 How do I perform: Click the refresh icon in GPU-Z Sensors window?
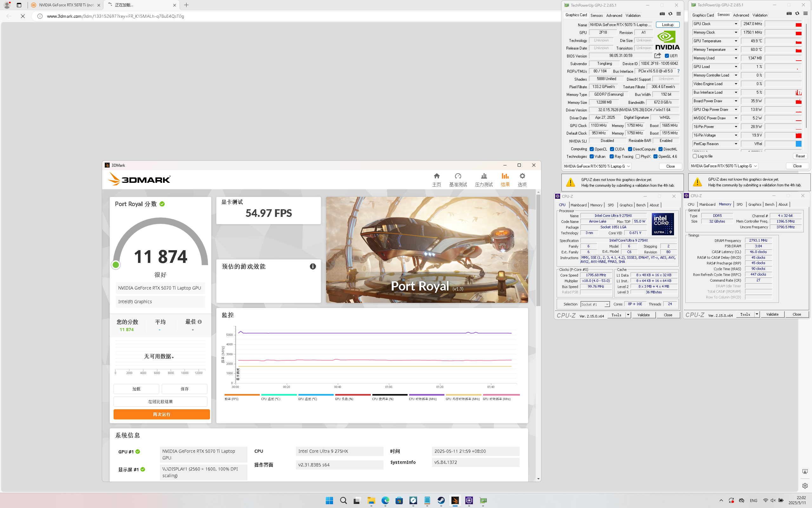click(x=797, y=13)
